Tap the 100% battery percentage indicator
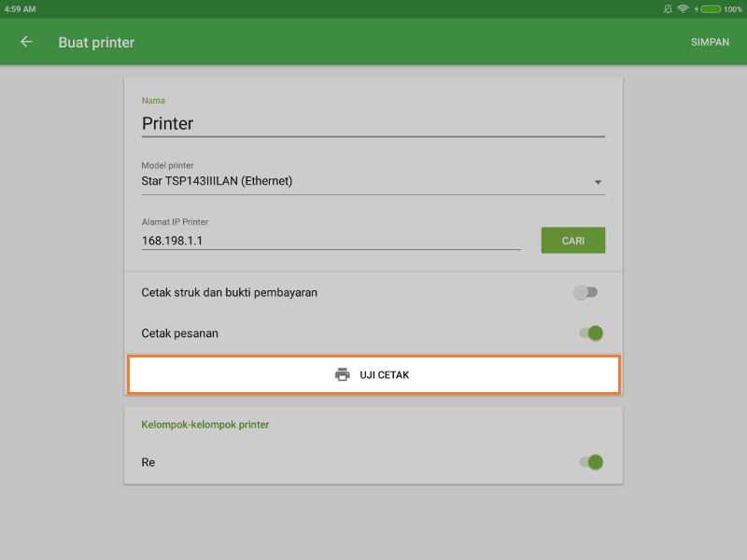Screen dimensions: 747x560 point(732,8)
